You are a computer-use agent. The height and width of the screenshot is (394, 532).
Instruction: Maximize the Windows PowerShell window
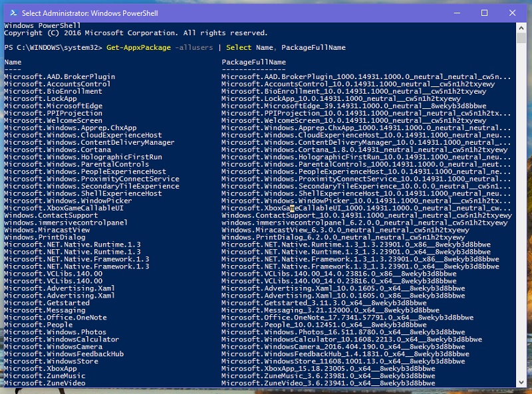coord(485,13)
